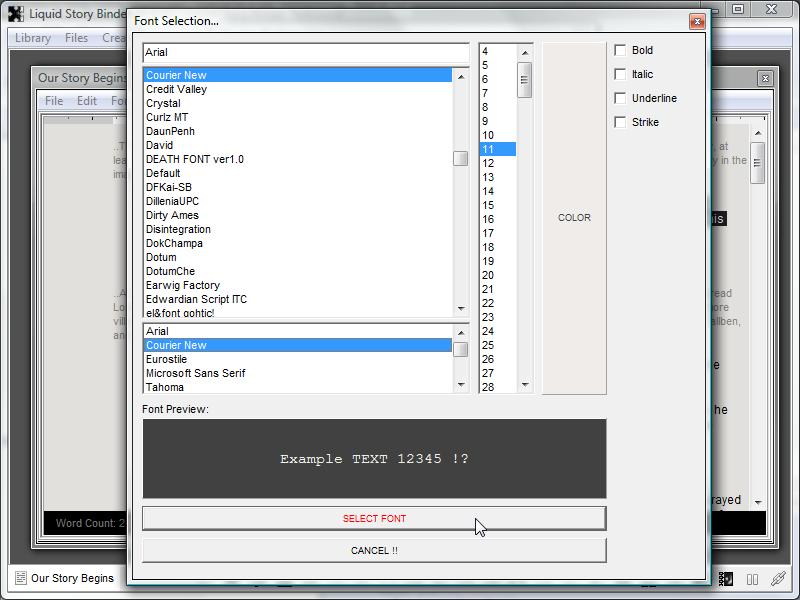
Task: Click the film strip icon in status bar
Action: (x=727, y=578)
